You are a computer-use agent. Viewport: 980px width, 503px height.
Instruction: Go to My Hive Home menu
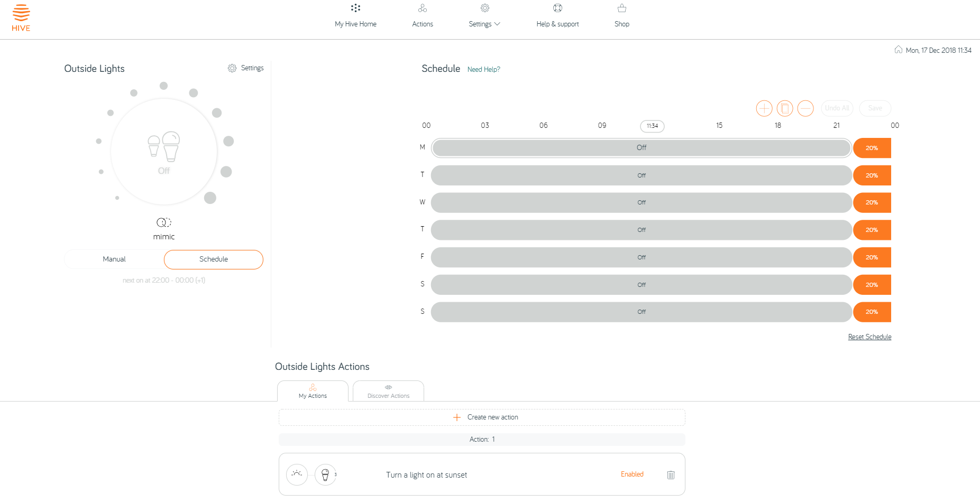pyautogui.click(x=355, y=16)
